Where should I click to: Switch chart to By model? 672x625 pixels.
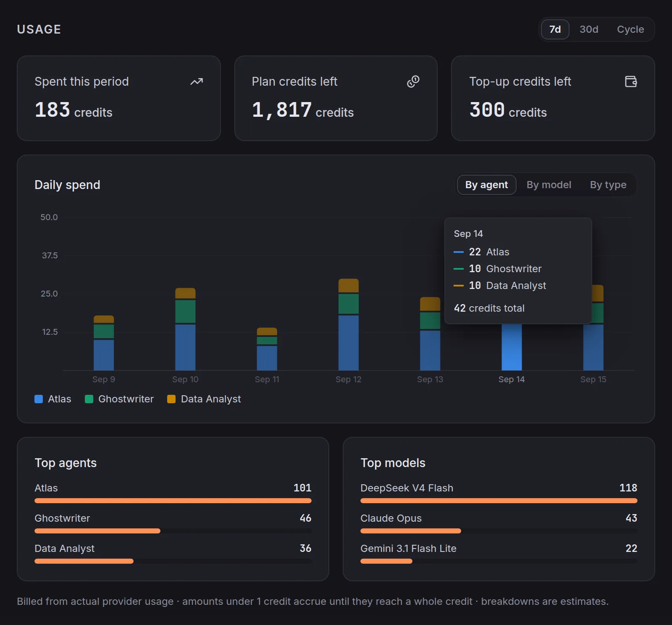[x=549, y=185]
